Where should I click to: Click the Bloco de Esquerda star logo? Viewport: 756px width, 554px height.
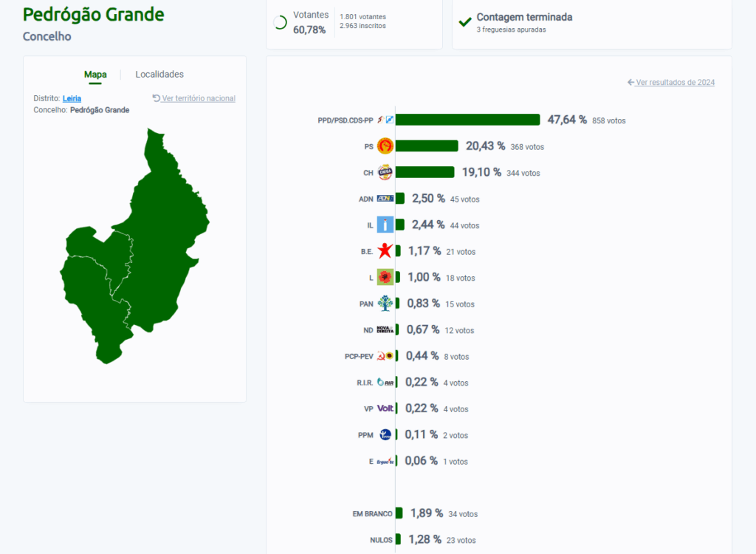coord(385,251)
